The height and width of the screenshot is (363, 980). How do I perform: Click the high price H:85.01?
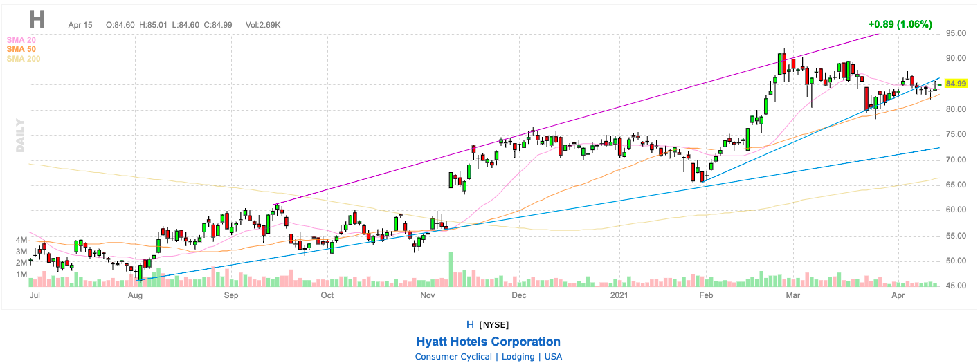(x=154, y=25)
